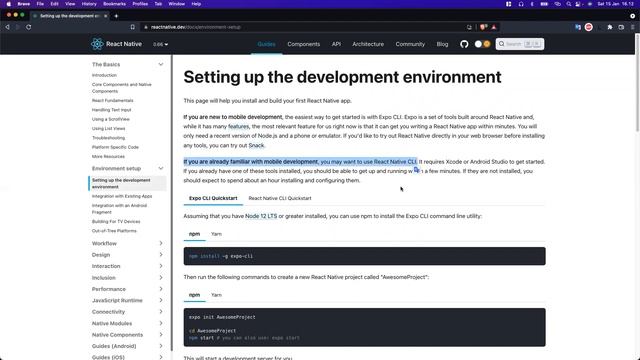Open a new tab with plus icon

coord(116,16)
